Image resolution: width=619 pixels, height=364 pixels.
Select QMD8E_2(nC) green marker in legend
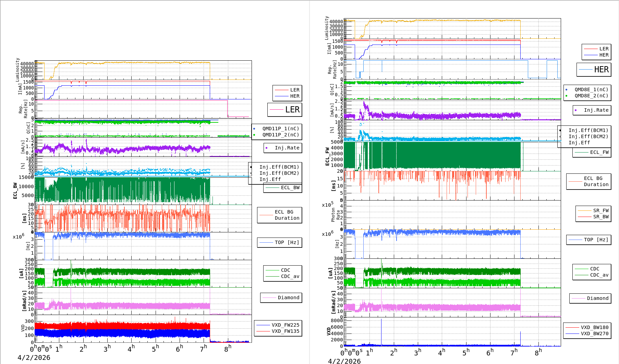567,96
